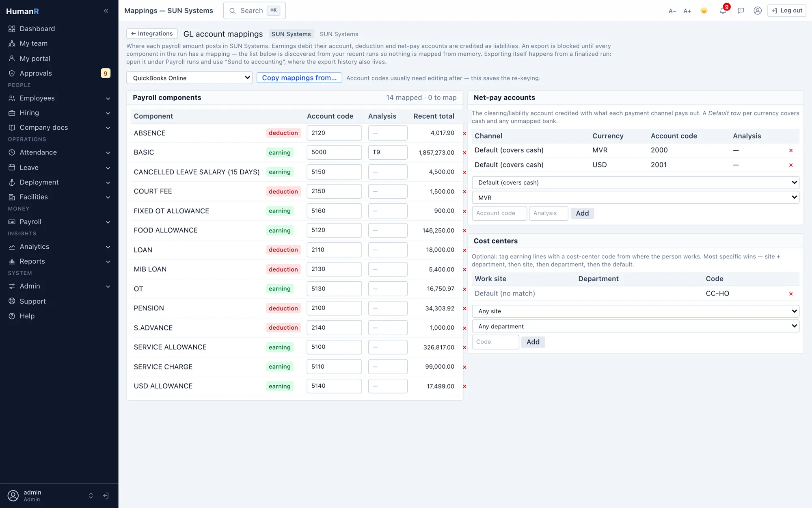The width and height of the screenshot is (812, 508).
Task: Click the HumanR logo
Action: click(x=22, y=11)
